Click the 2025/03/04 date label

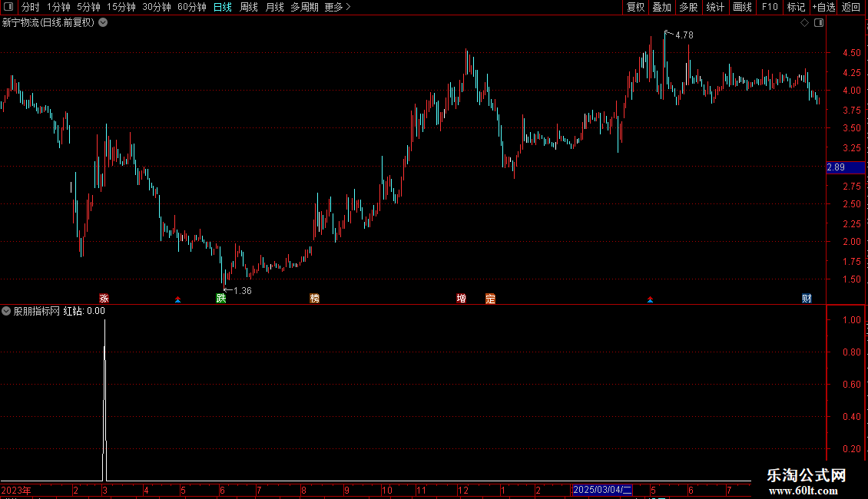[601, 490]
